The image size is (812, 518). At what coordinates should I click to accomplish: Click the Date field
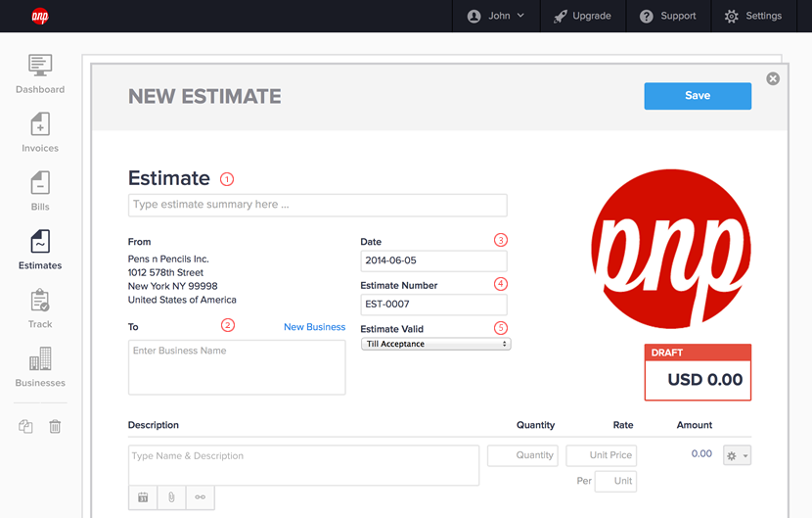point(433,260)
